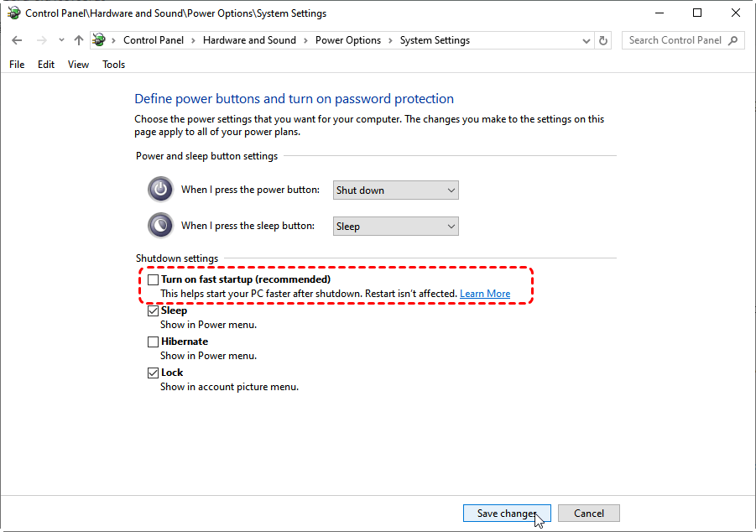The image size is (756, 532).
Task: Click the Save changes button
Action: coord(507,514)
